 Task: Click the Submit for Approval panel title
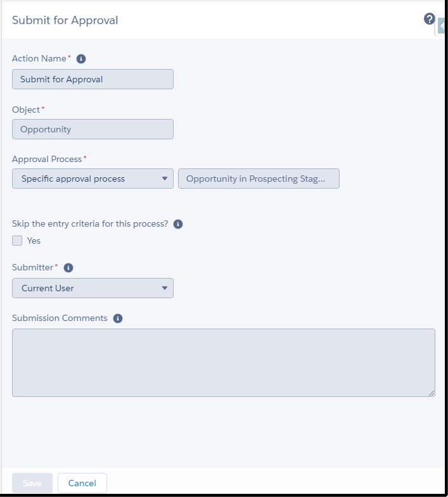65,20
